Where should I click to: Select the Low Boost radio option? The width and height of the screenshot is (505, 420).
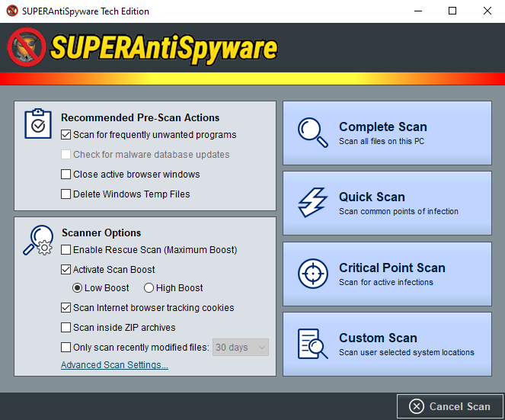(x=77, y=288)
